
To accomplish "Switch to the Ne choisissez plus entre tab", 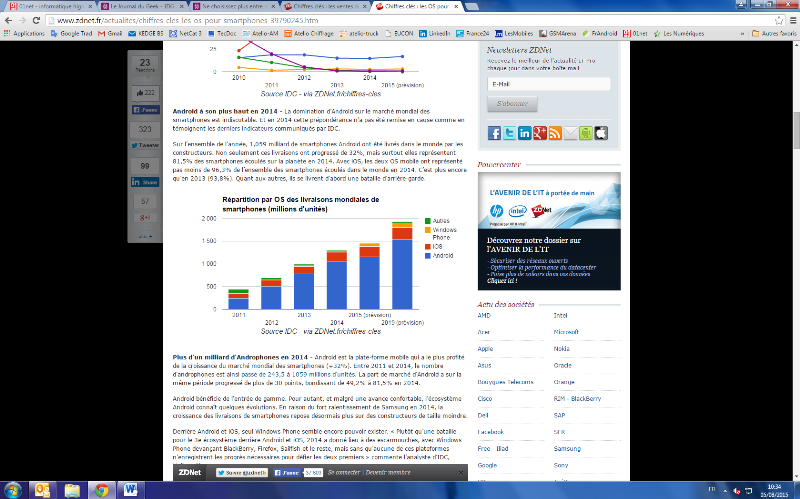I will click(234, 6).
